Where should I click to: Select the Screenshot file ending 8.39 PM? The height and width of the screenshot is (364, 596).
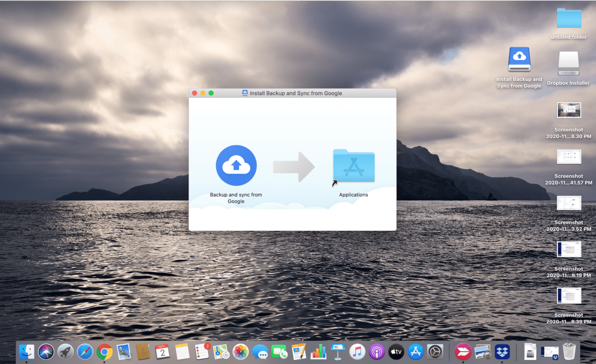coord(569,296)
